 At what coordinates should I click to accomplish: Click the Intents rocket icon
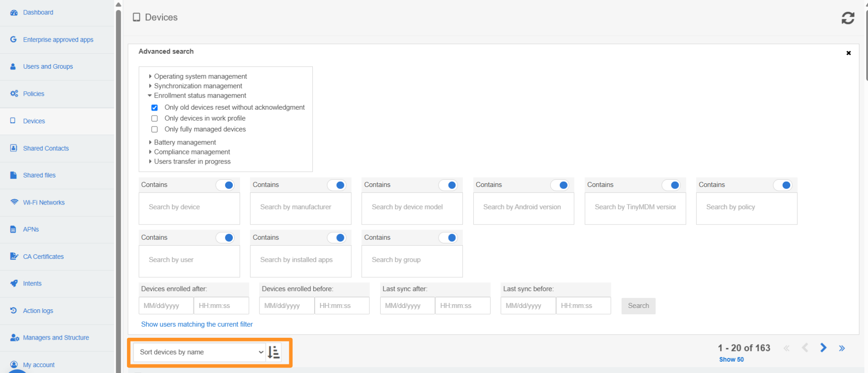tap(14, 284)
